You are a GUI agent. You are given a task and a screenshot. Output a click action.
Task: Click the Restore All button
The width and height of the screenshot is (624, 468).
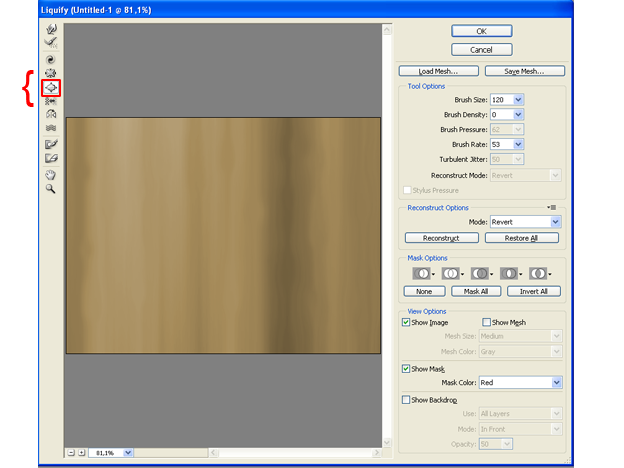(x=521, y=238)
